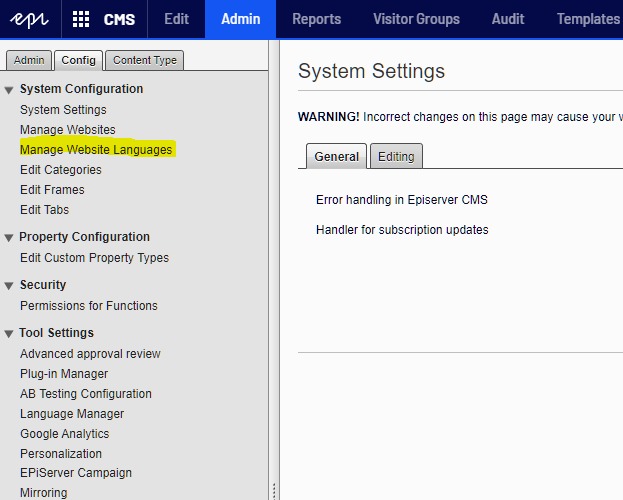Screen dimensions: 623x500
Task: Open Advanced approval review link
Action: click(x=90, y=354)
